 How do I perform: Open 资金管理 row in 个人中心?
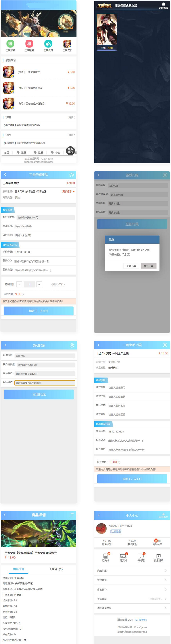132,580
